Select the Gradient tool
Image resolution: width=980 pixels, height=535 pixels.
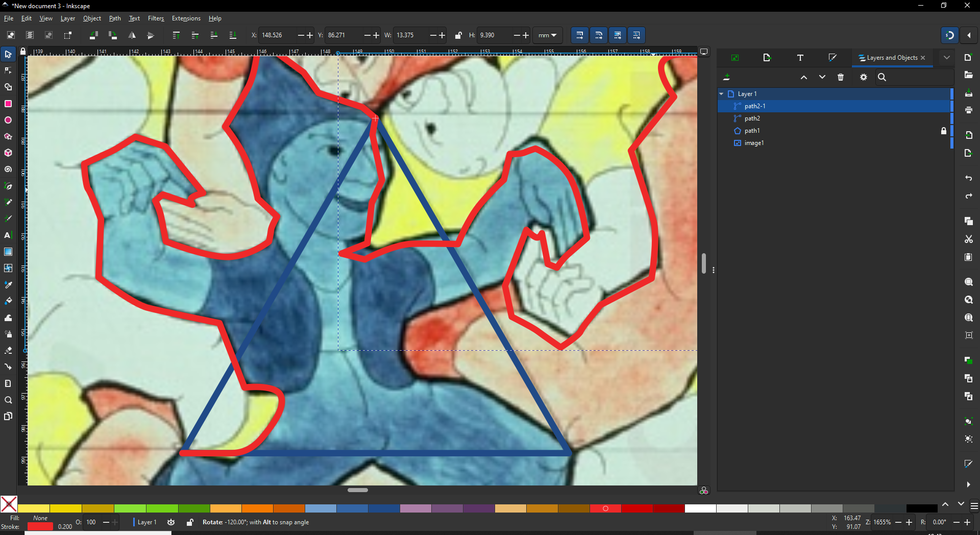point(8,252)
